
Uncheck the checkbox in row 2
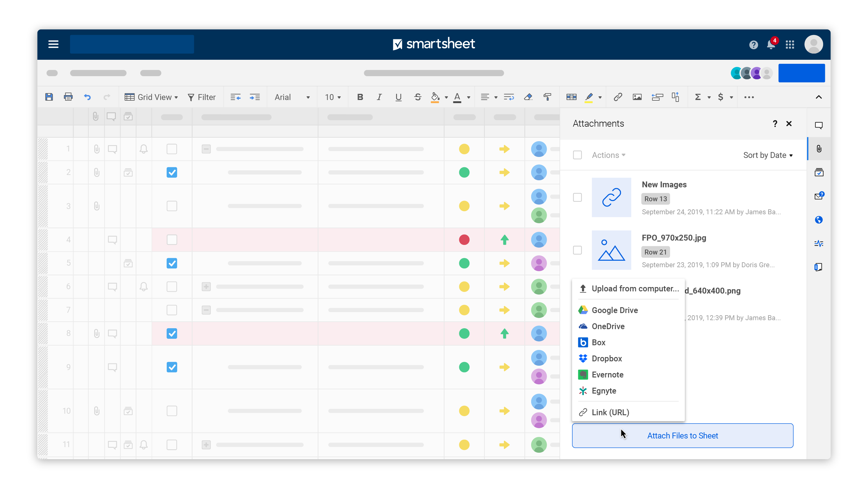(x=171, y=172)
